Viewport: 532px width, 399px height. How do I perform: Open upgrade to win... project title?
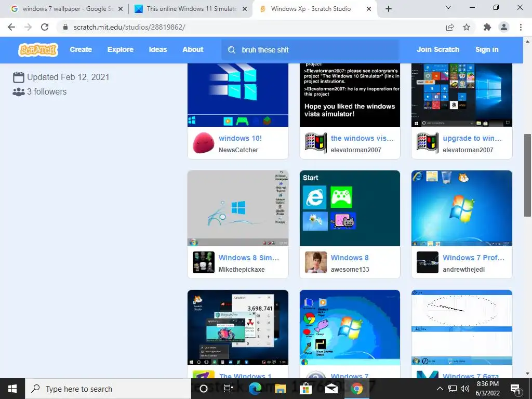point(472,138)
